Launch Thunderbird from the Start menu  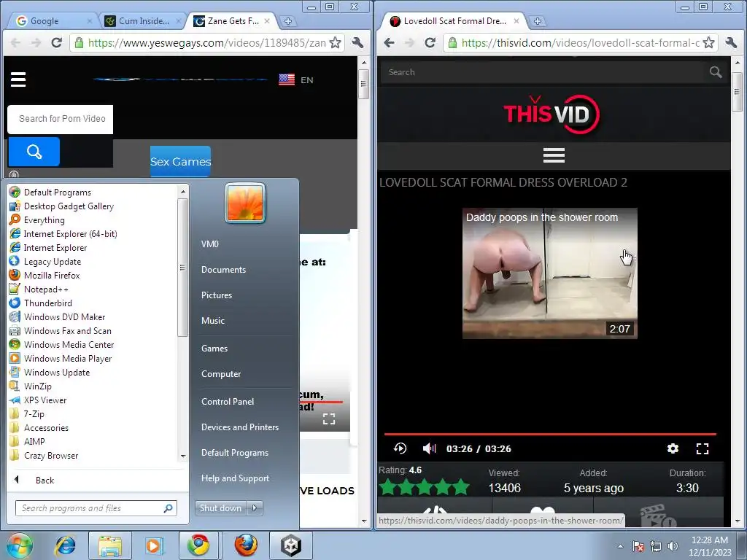(x=47, y=303)
